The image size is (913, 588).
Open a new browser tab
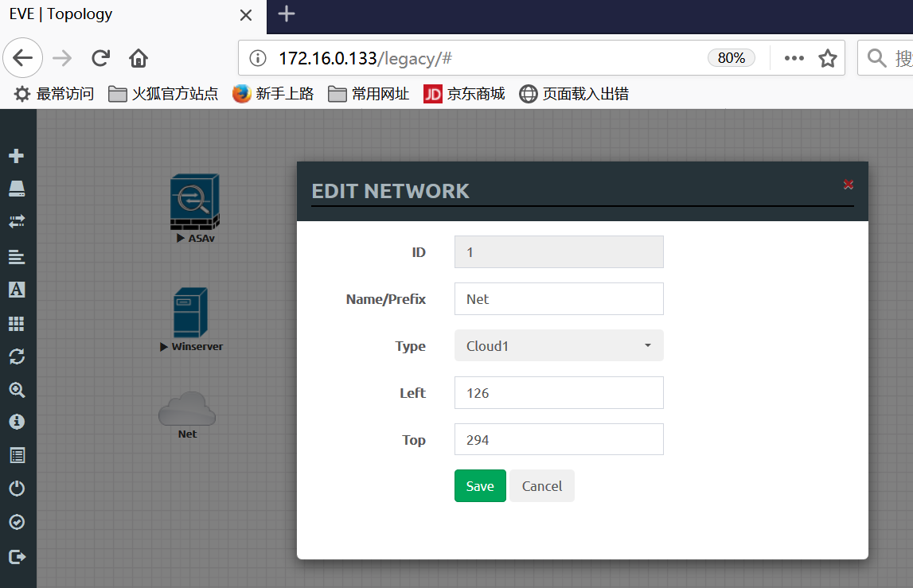pyautogui.click(x=287, y=14)
